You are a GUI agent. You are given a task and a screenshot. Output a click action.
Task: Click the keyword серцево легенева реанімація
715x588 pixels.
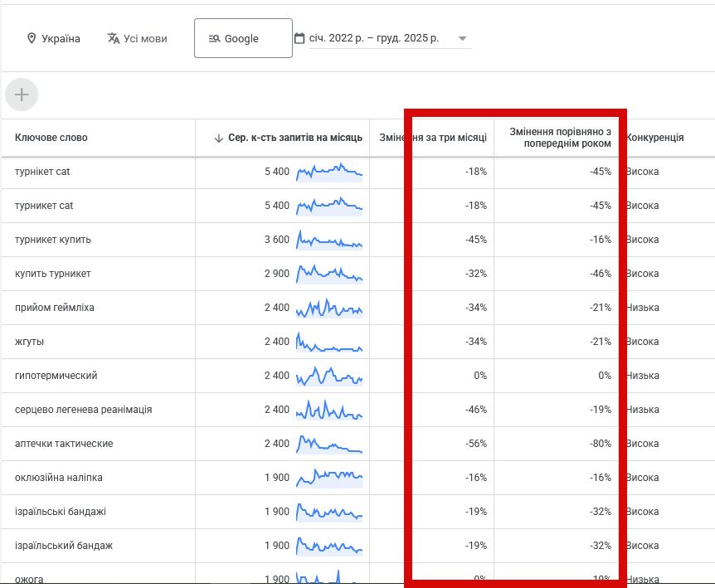click(x=83, y=410)
